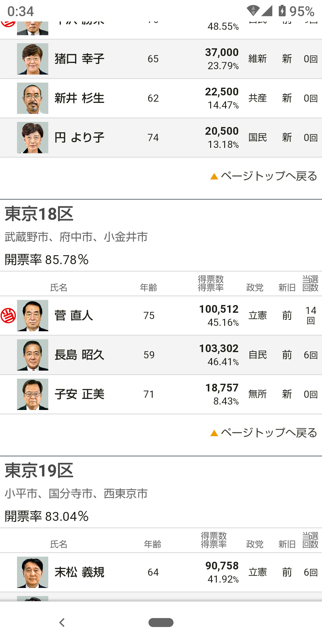Tap the home pill in the navigation bar

161,623
